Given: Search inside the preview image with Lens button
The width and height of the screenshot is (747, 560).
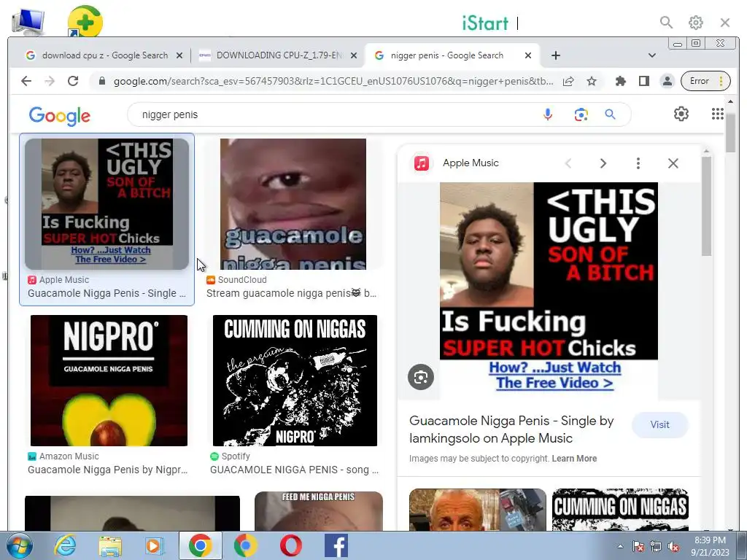Looking at the screenshot, I should (x=421, y=377).
